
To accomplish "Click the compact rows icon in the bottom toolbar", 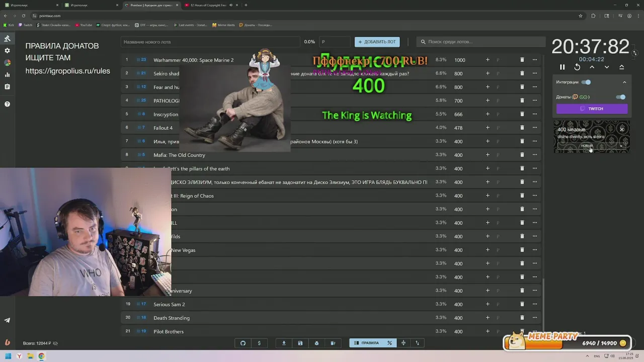I will pyautogui.click(x=403, y=343).
